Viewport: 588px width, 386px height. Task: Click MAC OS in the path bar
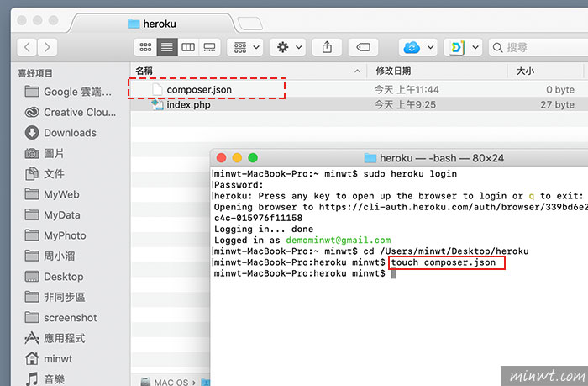(171, 382)
